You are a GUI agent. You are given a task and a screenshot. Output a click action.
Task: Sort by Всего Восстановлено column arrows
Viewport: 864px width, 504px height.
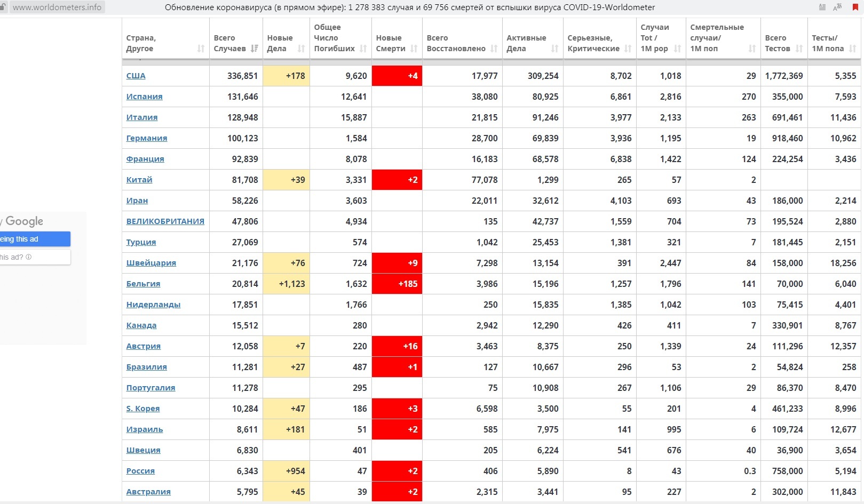point(494,49)
